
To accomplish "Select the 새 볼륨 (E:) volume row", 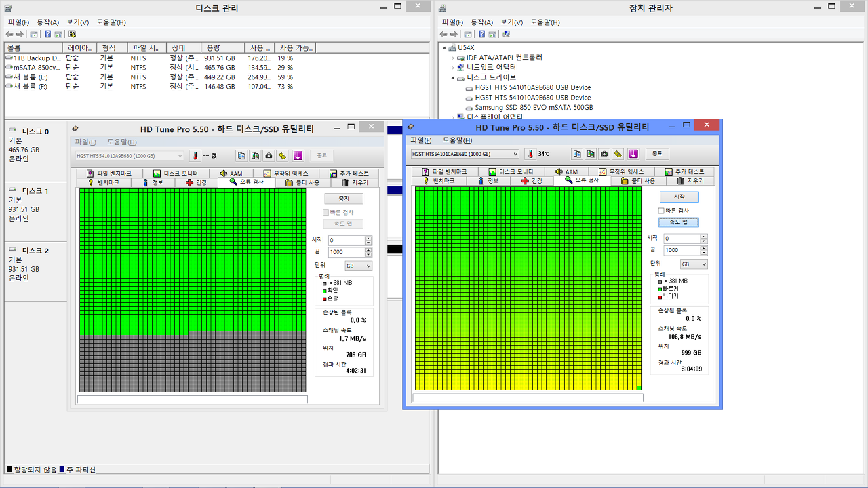I will click(x=216, y=77).
